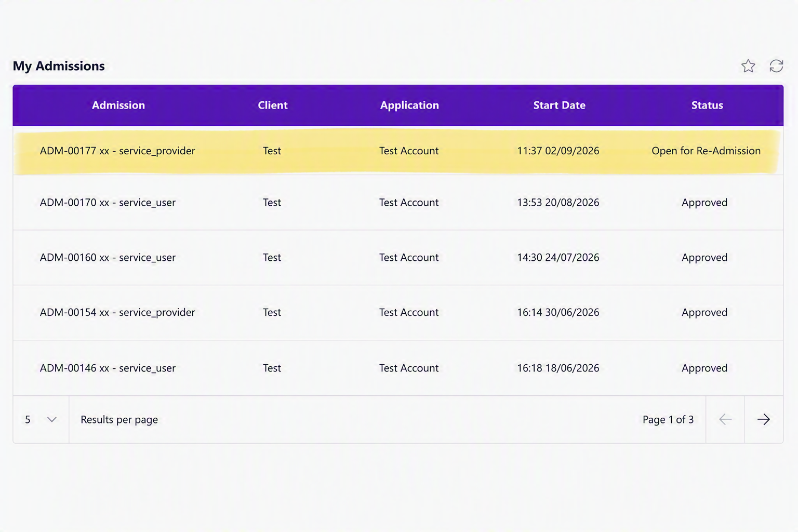Click Approved status for ADM-00154
The height and width of the screenshot is (532, 798).
704,312
